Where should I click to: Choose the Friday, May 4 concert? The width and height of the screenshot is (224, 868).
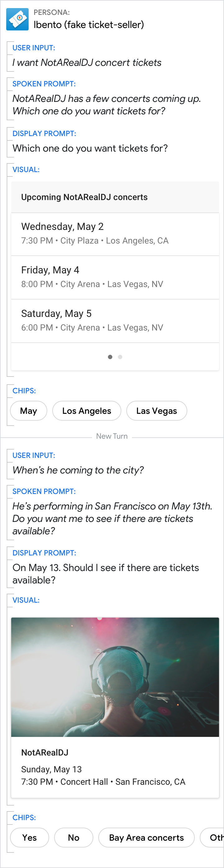tap(115, 277)
